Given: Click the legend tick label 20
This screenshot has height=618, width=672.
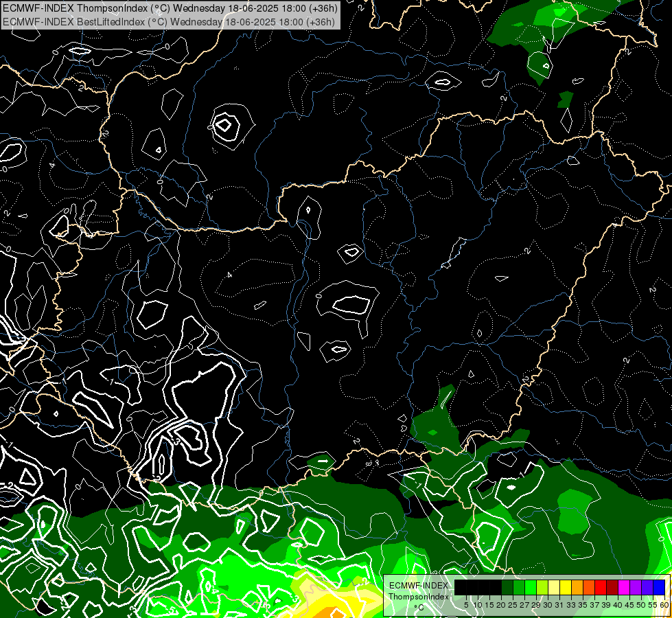Looking at the screenshot, I should click(x=501, y=605).
